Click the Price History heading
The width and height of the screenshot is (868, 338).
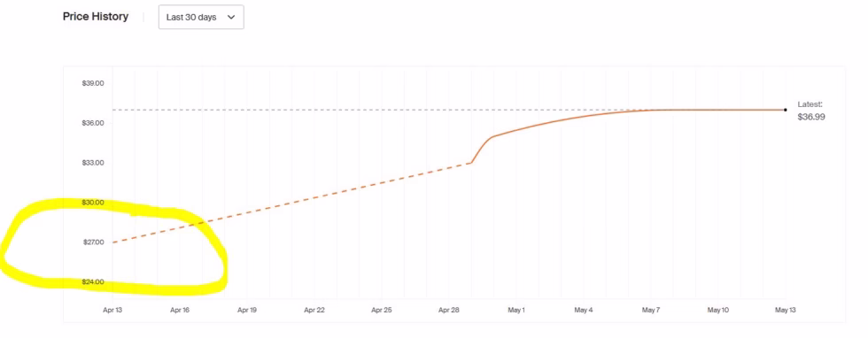pyautogui.click(x=96, y=17)
